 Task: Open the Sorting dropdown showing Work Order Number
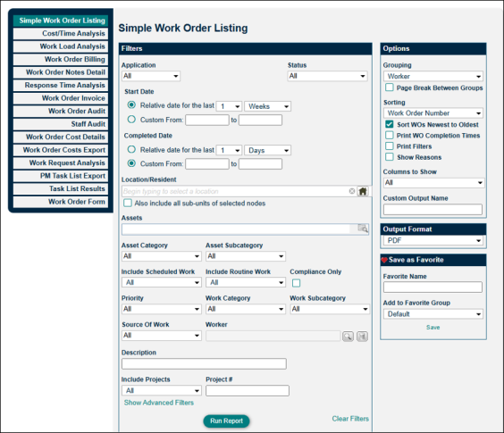(433, 113)
